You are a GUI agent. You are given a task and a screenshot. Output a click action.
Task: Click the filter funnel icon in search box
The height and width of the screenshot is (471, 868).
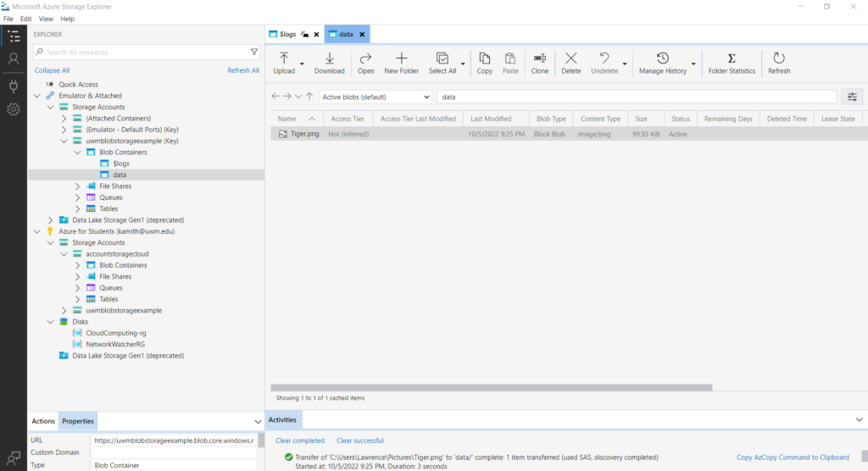pyautogui.click(x=254, y=52)
